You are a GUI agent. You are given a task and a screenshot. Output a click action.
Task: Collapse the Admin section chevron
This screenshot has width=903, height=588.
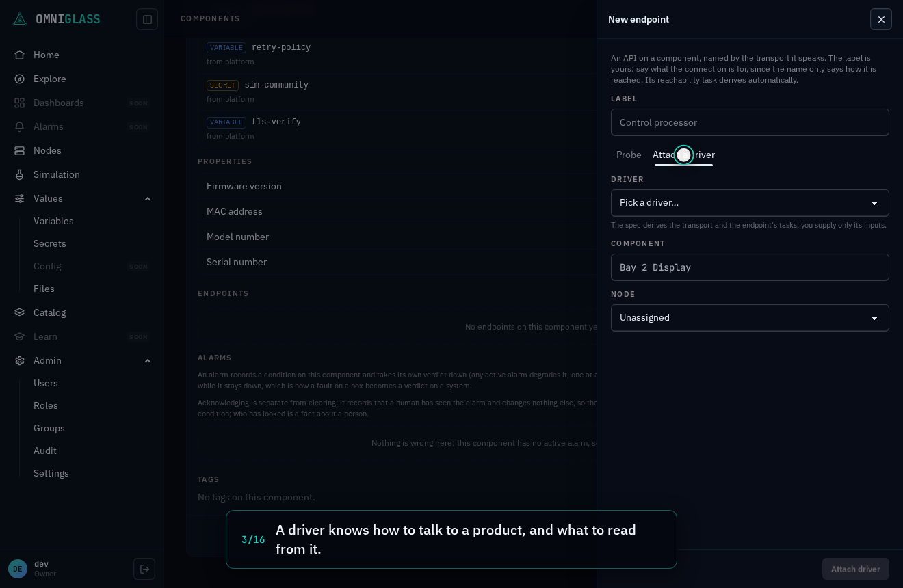point(148,360)
